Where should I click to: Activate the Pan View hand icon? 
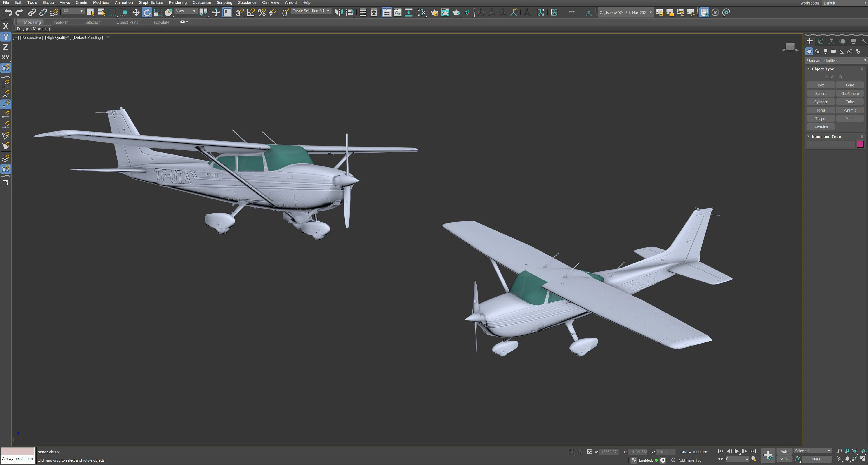(847, 459)
